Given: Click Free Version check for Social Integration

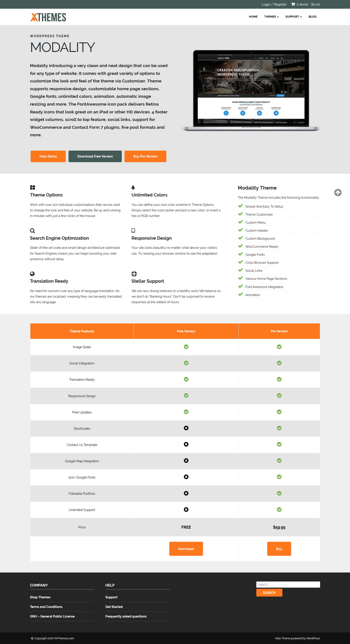Looking at the screenshot, I should 186,363.
